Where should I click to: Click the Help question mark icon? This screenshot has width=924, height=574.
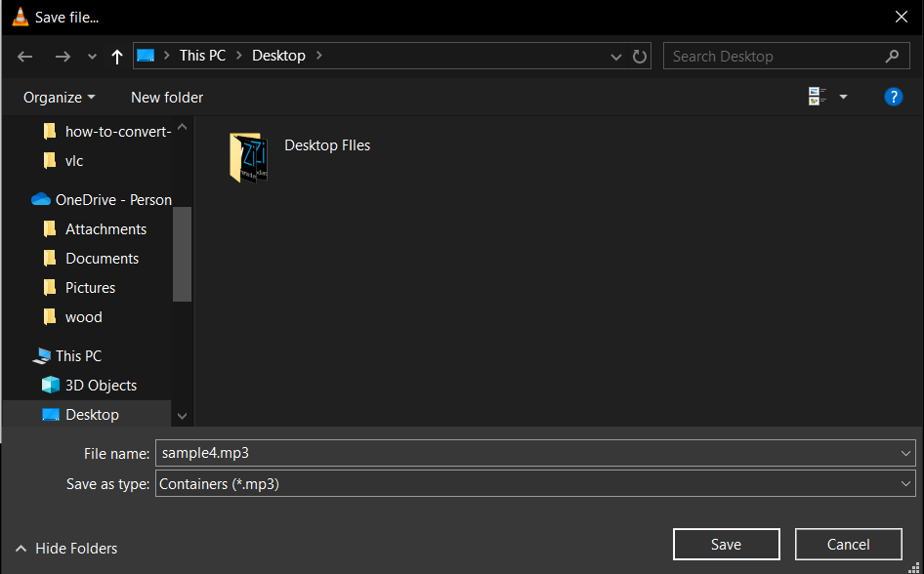pyautogui.click(x=894, y=97)
